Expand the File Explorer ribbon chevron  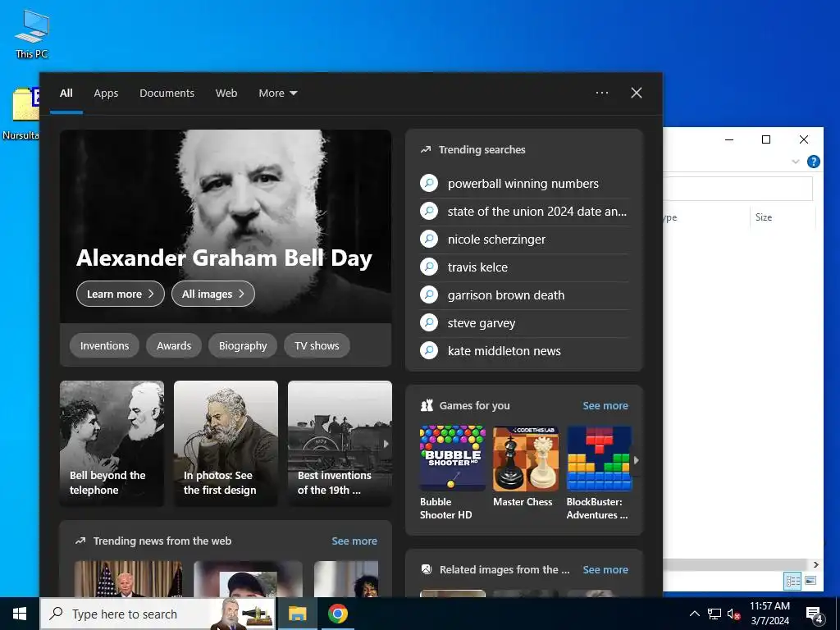(796, 162)
